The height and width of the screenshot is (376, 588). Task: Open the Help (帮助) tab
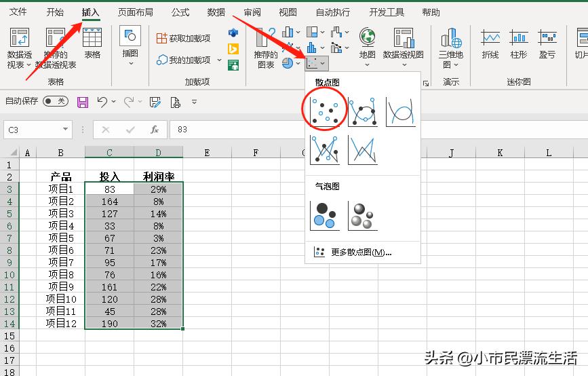[x=431, y=12]
